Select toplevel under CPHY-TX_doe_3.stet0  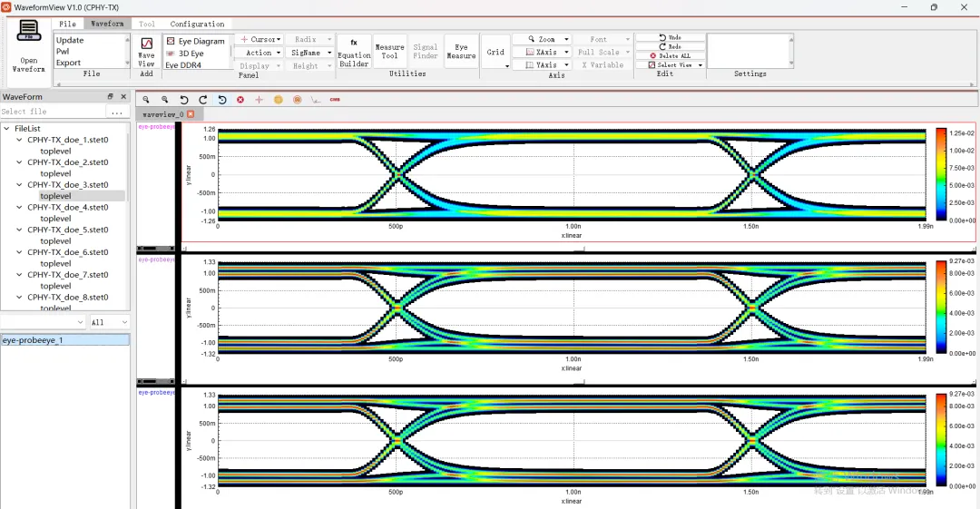(x=55, y=196)
